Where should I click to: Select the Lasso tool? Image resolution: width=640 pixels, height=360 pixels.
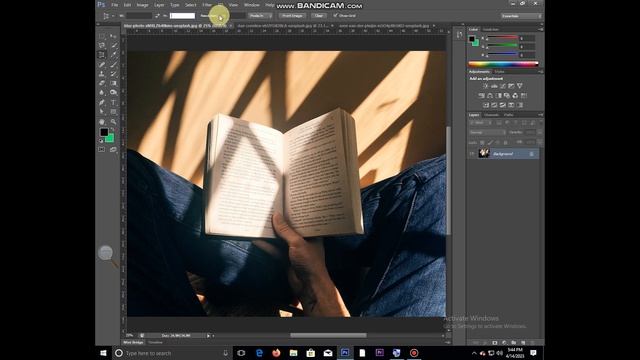(101, 45)
